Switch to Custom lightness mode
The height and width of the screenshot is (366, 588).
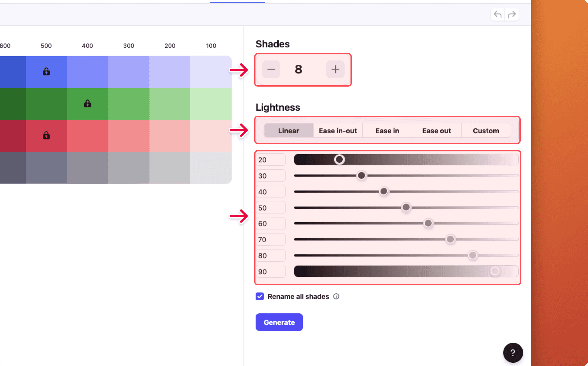point(486,131)
